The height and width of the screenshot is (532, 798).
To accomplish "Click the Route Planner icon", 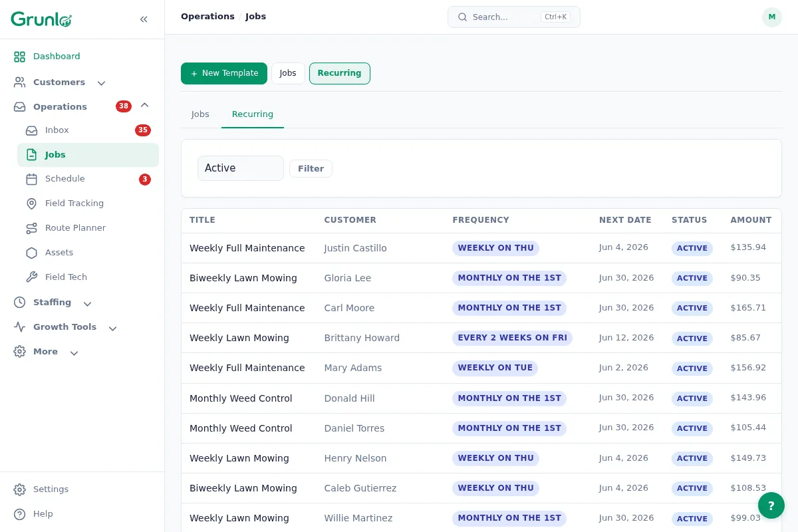I will pos(31,228).
